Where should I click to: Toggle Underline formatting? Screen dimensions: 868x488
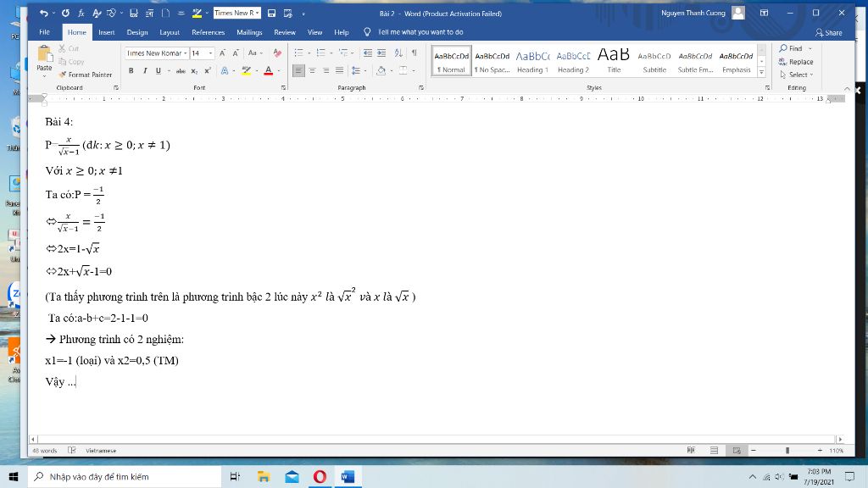pos(159,71)
